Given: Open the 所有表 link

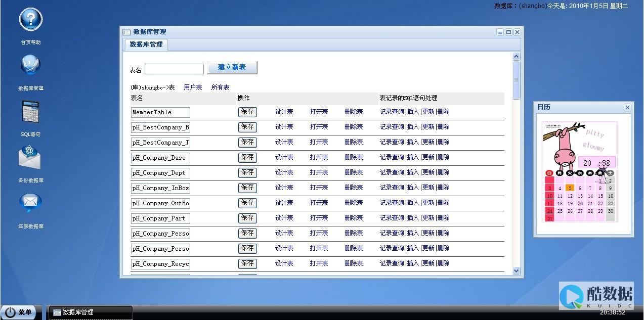Looking at the screenshot, I should pyautogui.click(x=220, y=87).
